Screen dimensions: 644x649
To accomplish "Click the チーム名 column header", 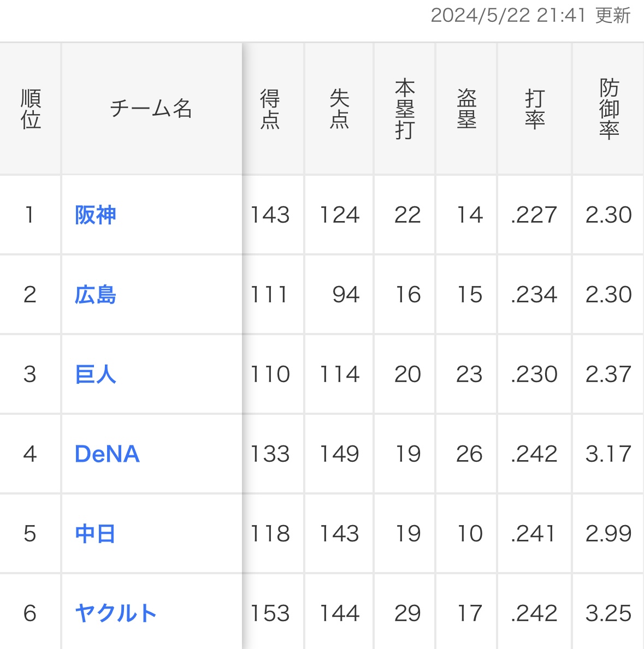I will 151,109.
